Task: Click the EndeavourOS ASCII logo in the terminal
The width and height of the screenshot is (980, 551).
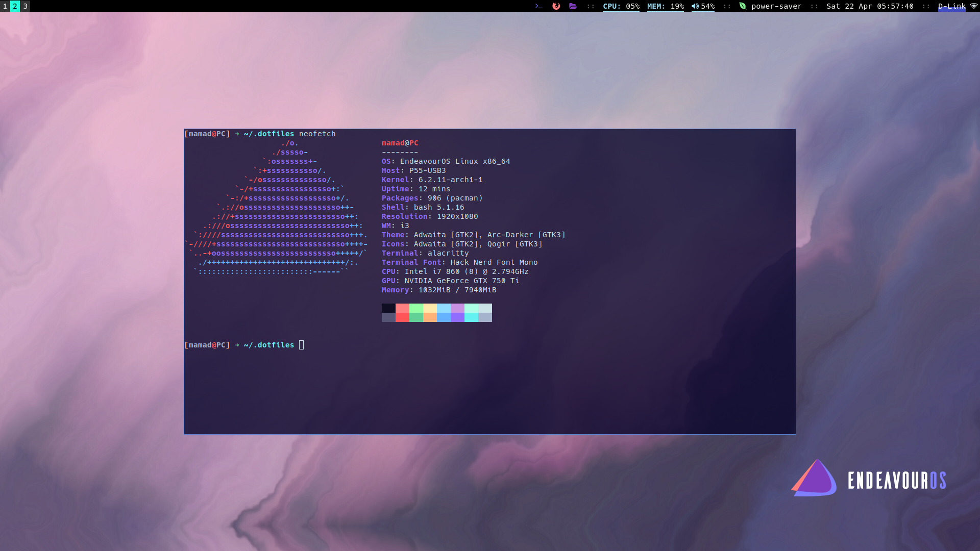Action: (x=276, y=207)
